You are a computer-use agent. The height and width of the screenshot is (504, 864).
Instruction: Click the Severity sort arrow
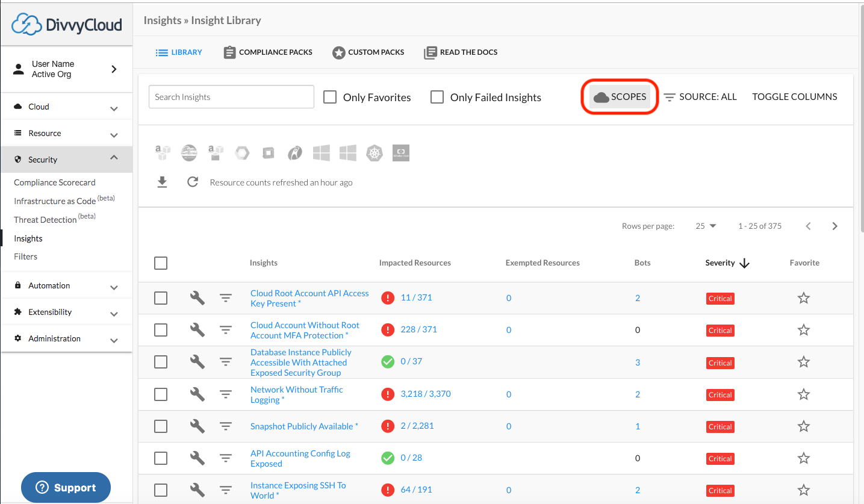(x=744, y=263)
